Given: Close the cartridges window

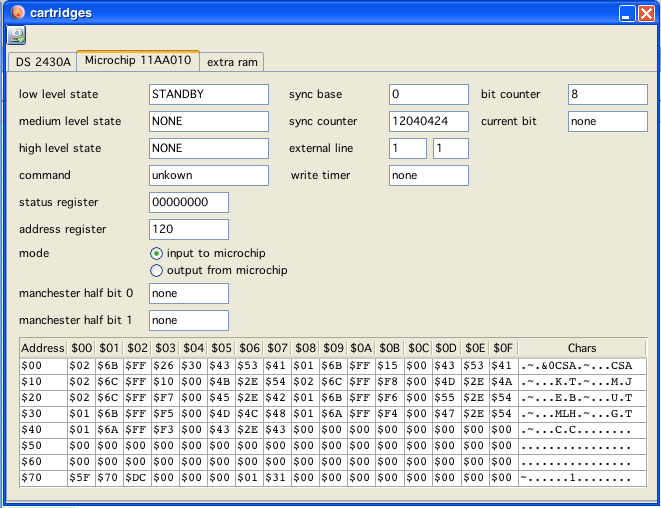Looking at the screenshot, I should tap(646, 13).
